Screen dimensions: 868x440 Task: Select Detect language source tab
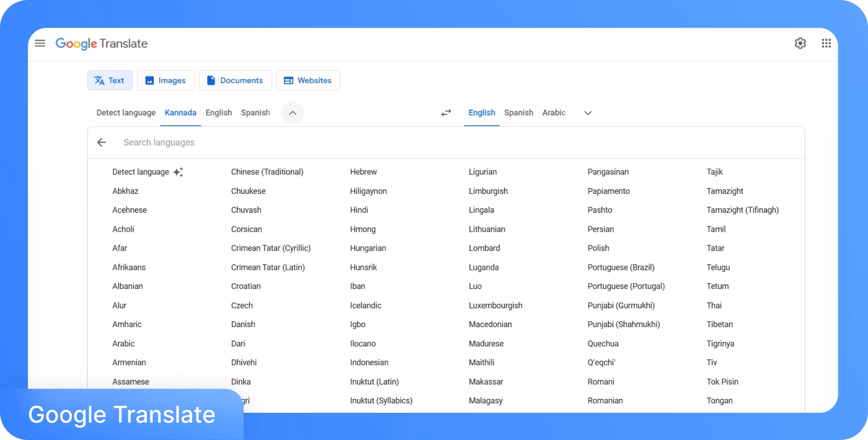126,113
